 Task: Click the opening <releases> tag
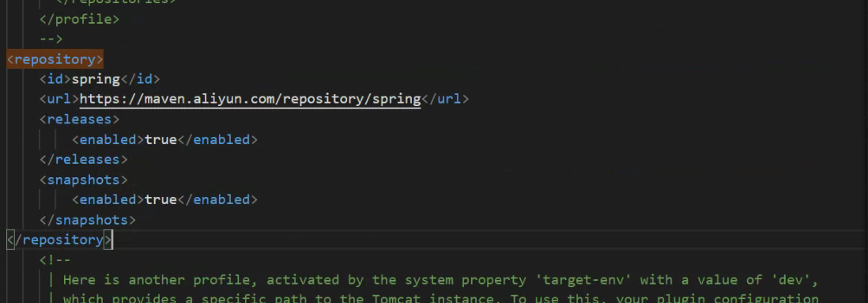point(79,119)
